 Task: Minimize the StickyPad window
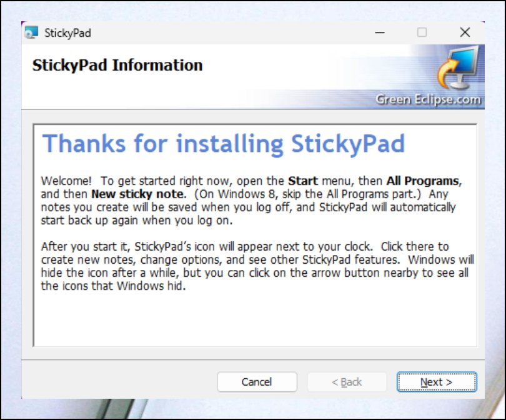click(x=380, y=32)
